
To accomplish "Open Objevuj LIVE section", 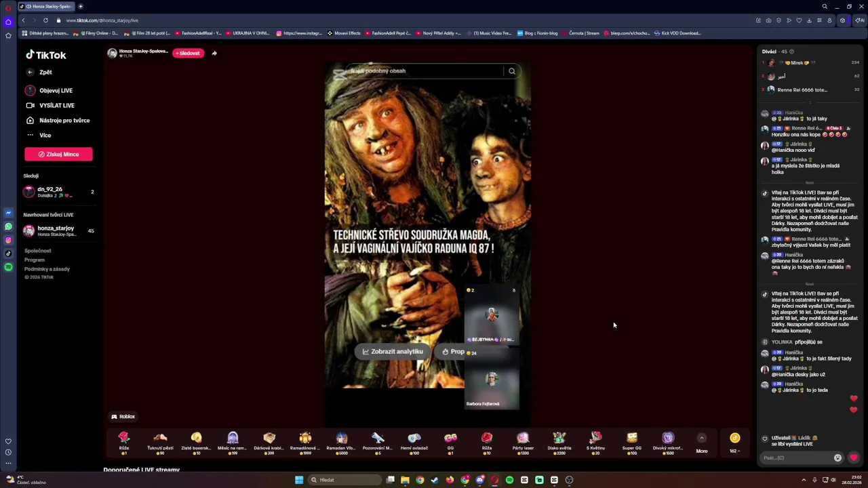I will point(49,90).
